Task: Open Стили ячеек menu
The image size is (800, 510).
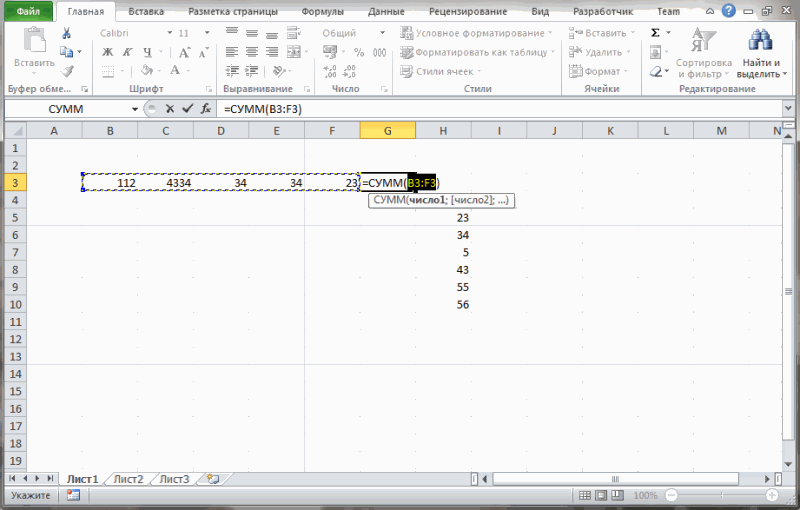Action: (x=441, y=71)
